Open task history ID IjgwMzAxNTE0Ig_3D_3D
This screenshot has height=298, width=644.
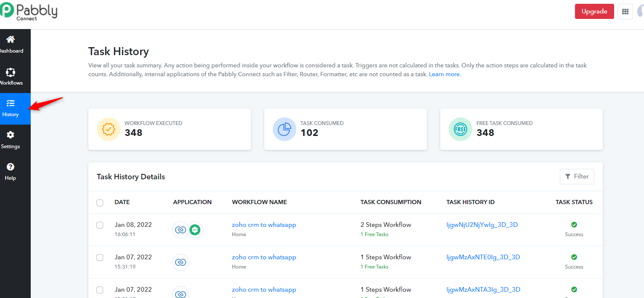click(483, 257)
